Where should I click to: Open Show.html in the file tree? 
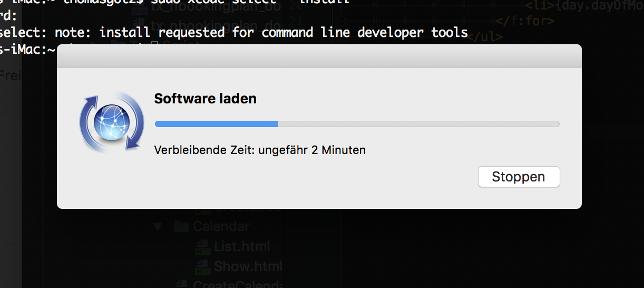coord(245,266)
